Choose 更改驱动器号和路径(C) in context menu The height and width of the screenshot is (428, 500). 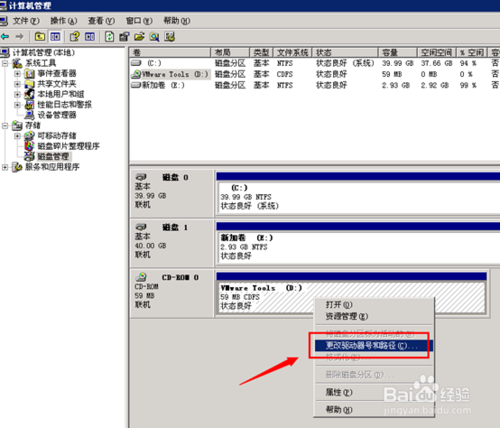pyautogui.click(x=373, y=346)
